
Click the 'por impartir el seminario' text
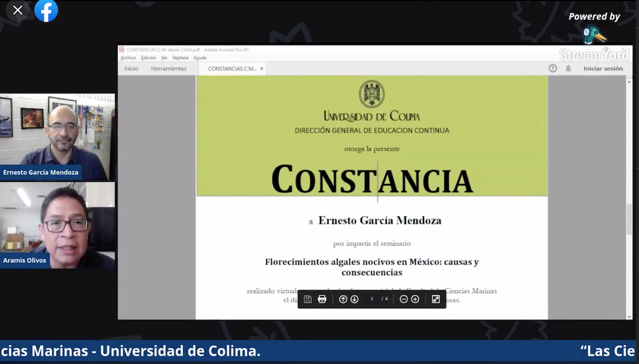tap(372, 243)
